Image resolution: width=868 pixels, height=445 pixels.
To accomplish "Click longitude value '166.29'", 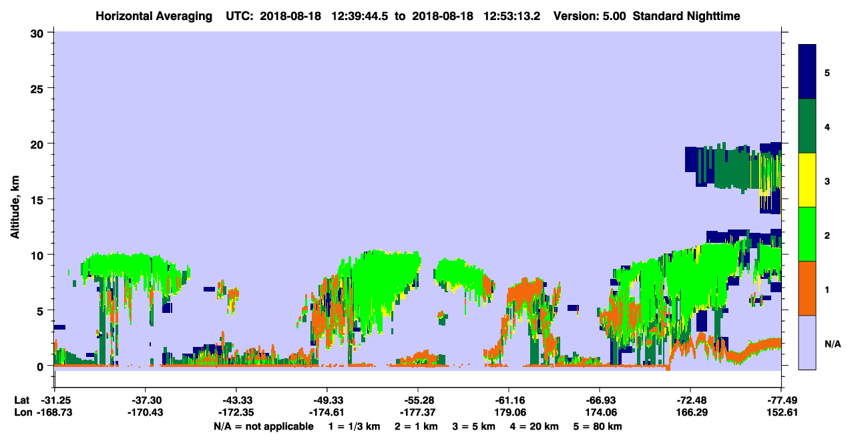I will tap(690, 413).
